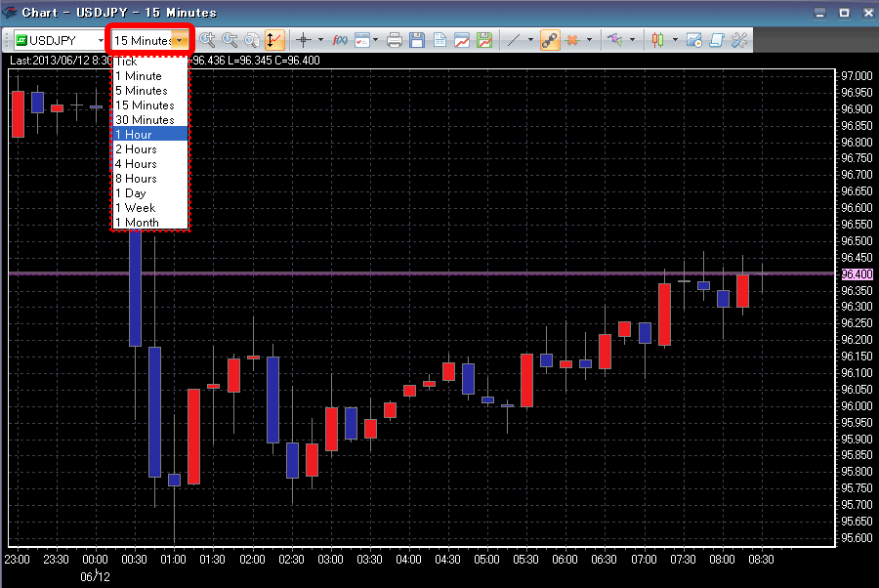Click the 95.600 price axis label
Image resolution: width=879 pixels, height=588 pixels.
point(858,538)
